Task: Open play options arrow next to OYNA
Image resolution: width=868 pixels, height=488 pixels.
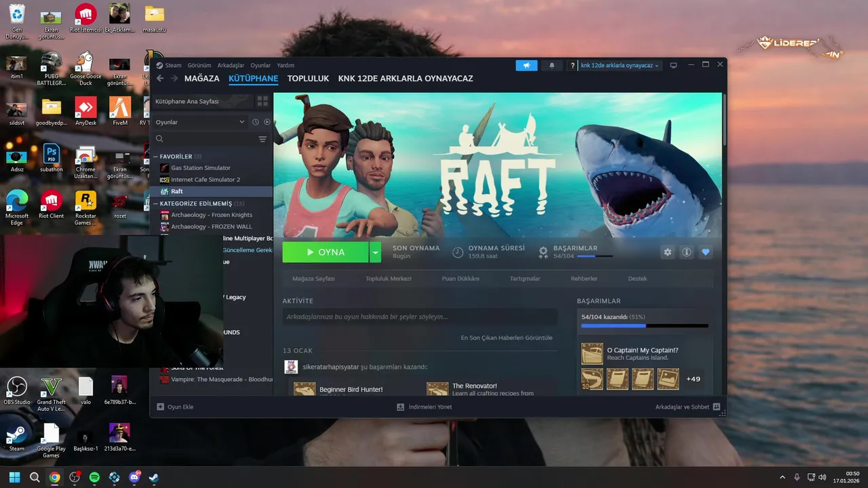Action: point(376,252)
